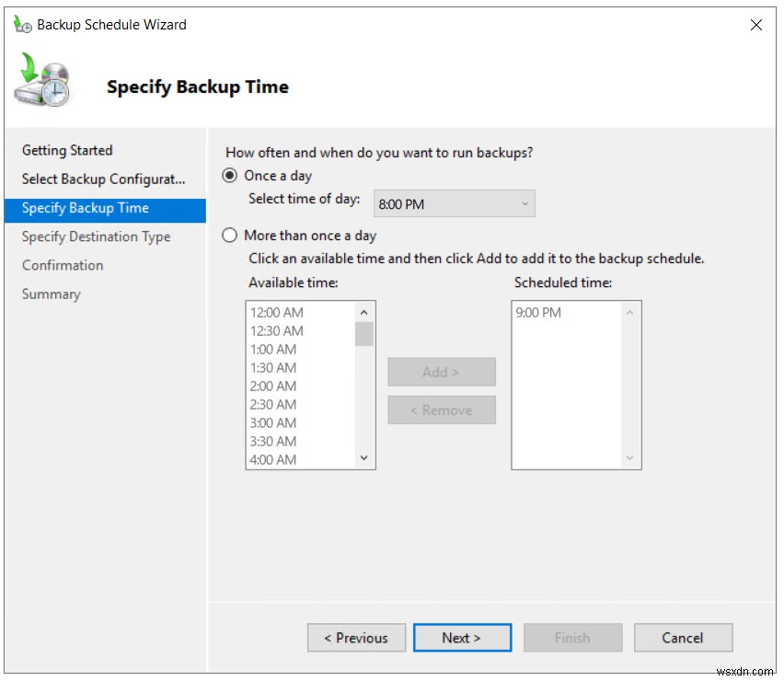Open the Specify Destination Type step
The width and height of the screenshot is (784, 681).
[x=96, y=237]
